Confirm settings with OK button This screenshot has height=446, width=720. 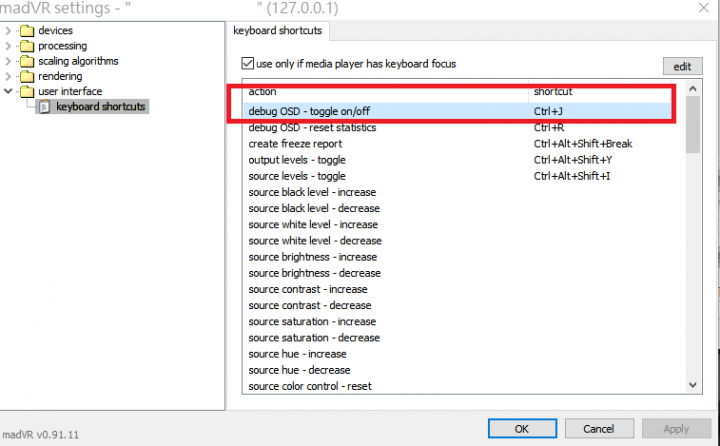pos(522,429)
